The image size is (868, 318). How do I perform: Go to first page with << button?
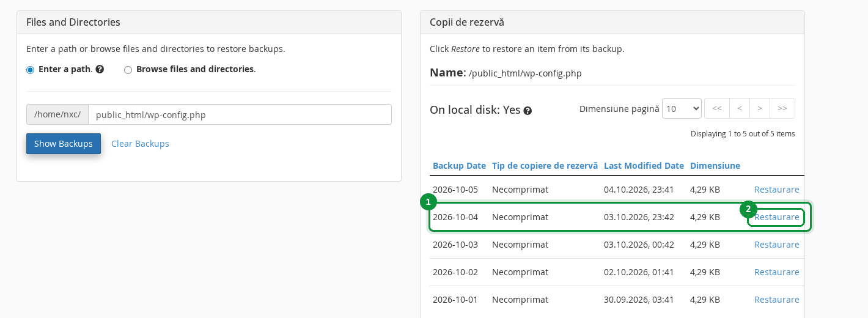717,108
